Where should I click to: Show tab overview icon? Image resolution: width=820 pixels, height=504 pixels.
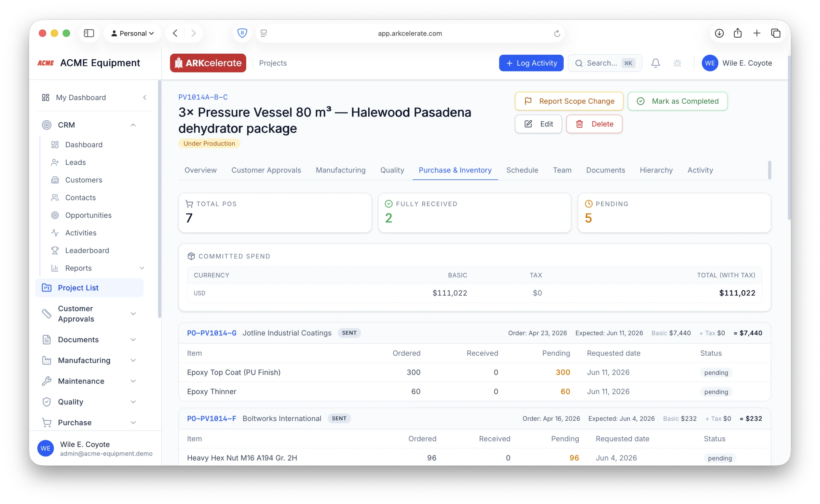[x=776, y=33]
